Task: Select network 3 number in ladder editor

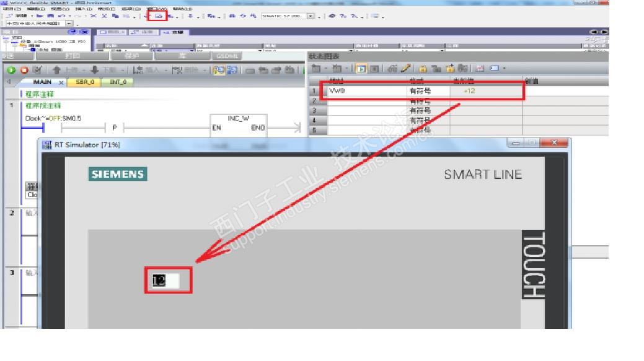Action: coord(12,272)
